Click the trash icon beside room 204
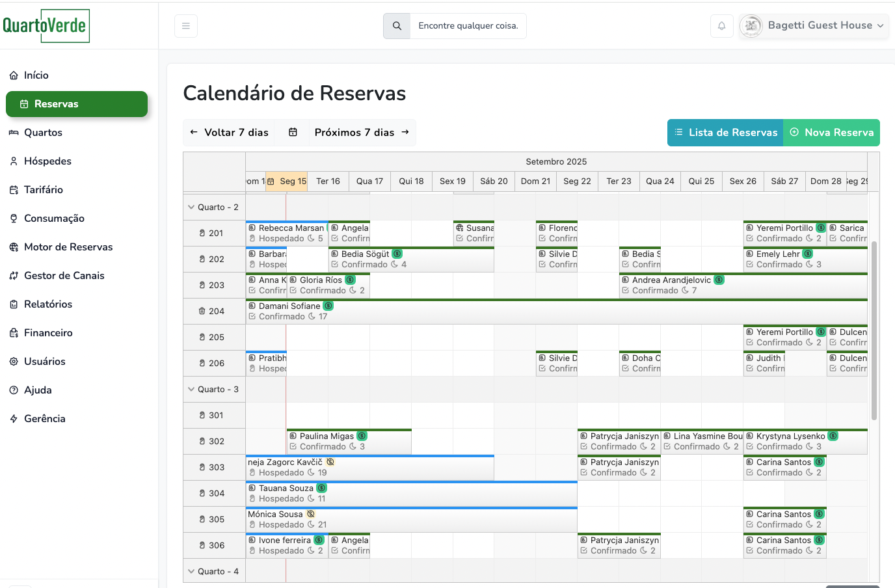895x588 pixels. [202, 312]
